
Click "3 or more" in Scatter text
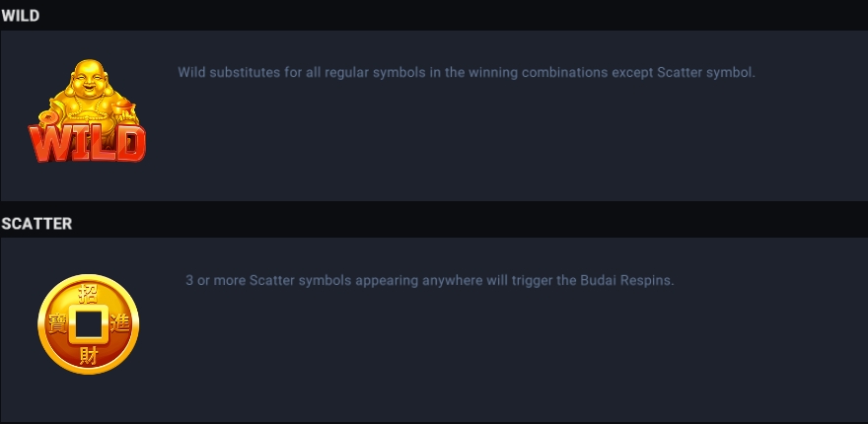pos(215,281)
